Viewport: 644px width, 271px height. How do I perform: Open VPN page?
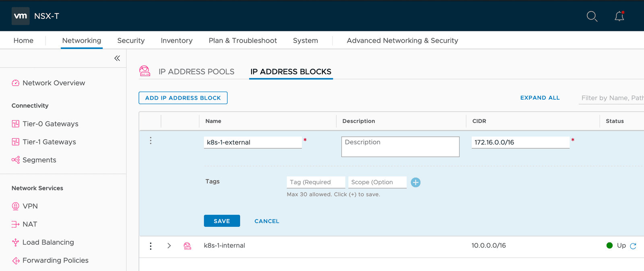(30, 206)
